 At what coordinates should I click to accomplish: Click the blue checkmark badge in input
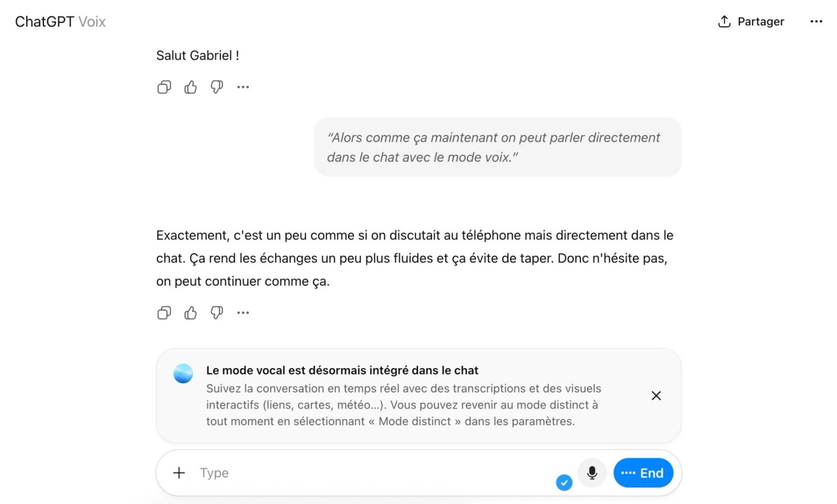pyautogui.click(x=564, y=483)
